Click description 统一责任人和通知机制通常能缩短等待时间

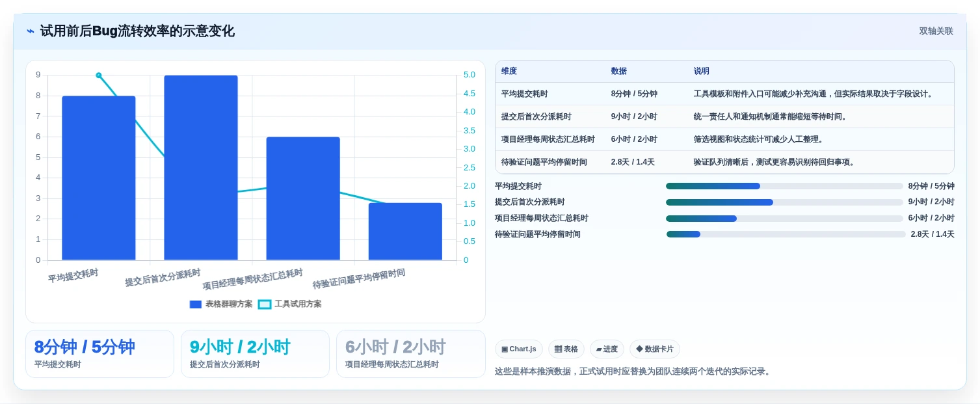pyautogui.click(x=771, y=116)
